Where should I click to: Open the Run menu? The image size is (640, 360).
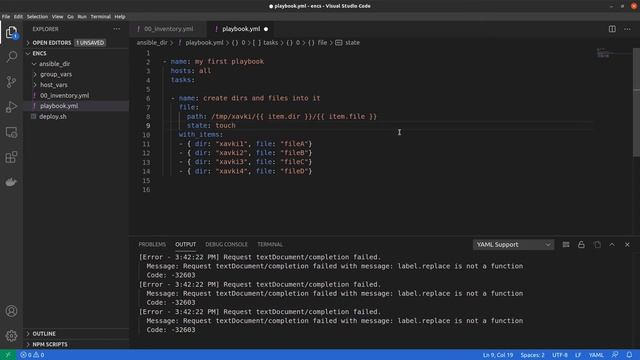[x=82, y=17]
